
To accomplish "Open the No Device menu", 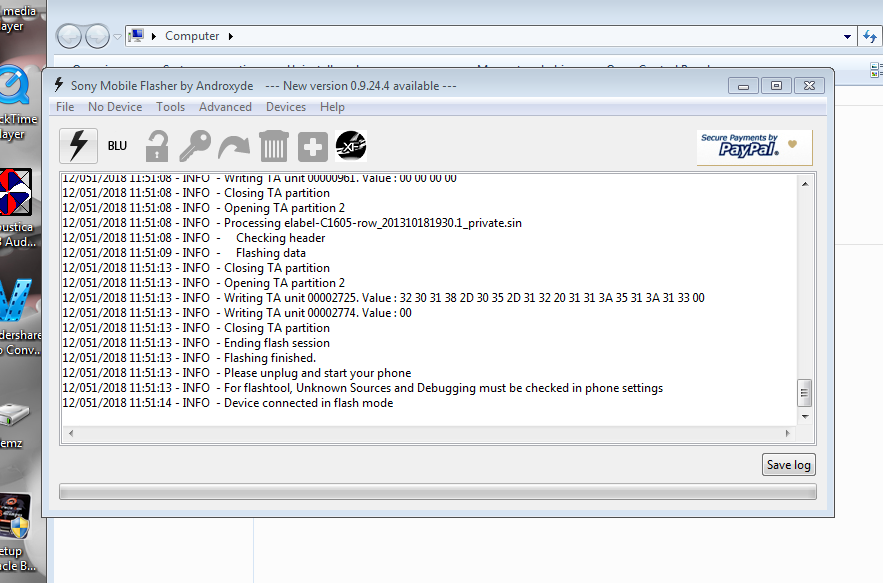I will (115, 107).
